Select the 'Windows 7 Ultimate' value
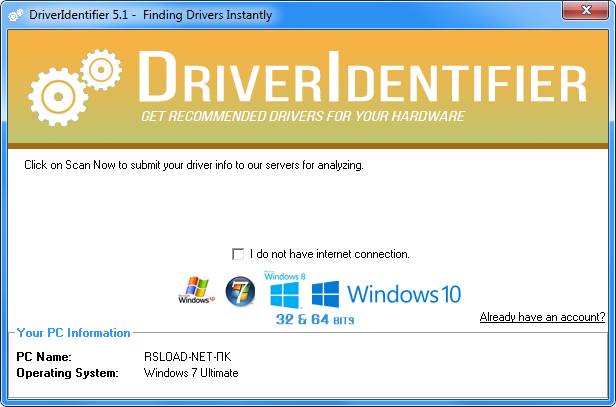 [x=191, y=373]
